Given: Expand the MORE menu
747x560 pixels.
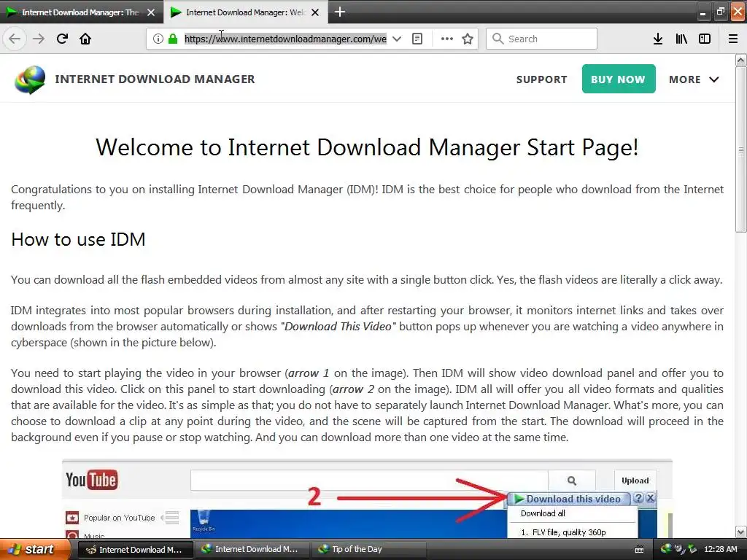Looking at the screenshot, I should (694, 79).
